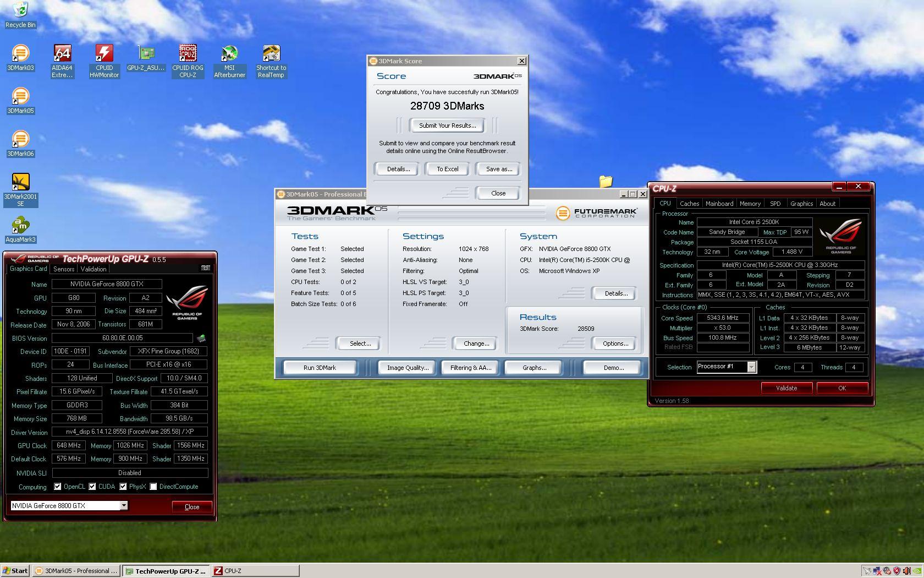Launch the CPUID ROG CPU-Z desktop icon
This screenshot has width=924, height=578.
click(x=188, y=61)
